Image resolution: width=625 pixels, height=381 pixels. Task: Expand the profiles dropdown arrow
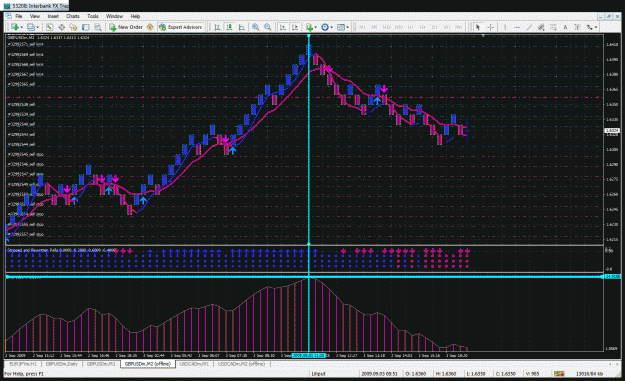37,27
